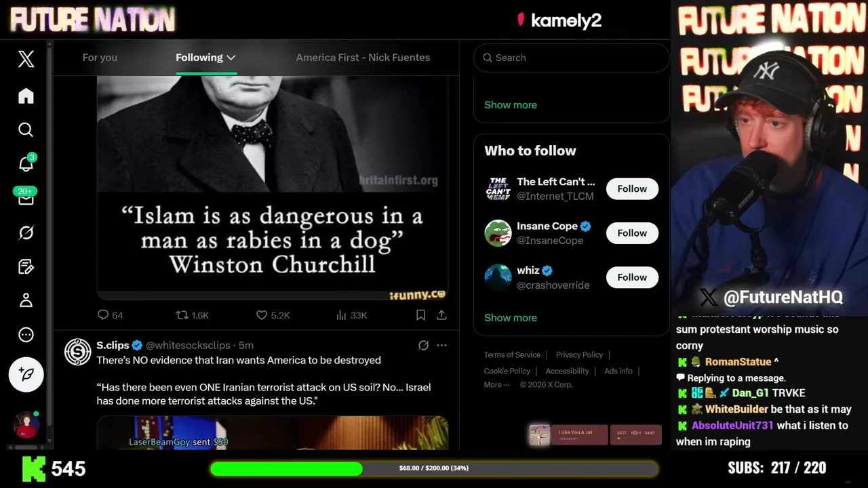
Task: Click the green donation goal progress bar
Action: point(434,468)
